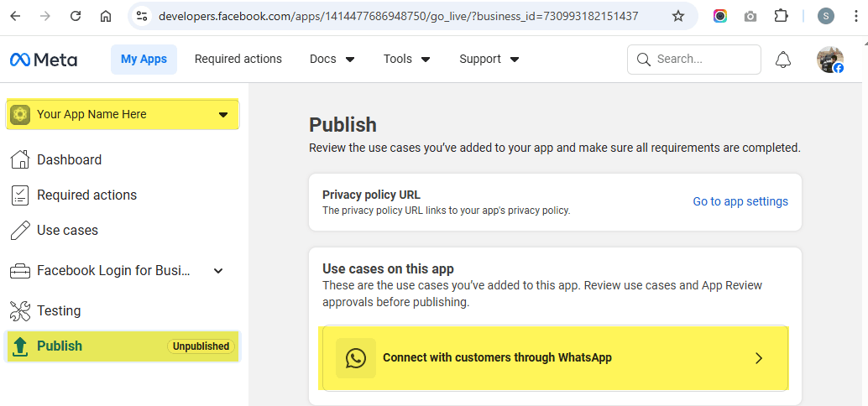Click the Required actions checklist icon

pyautogui.click(x=20, y=195)
